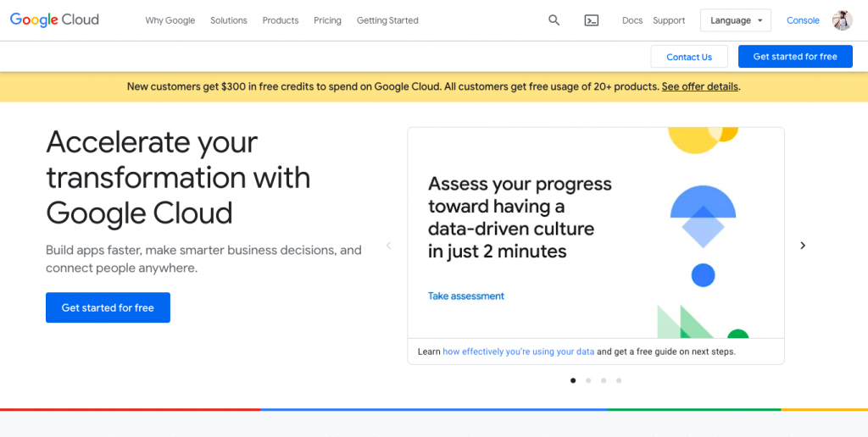Select the second carousel dot

(x=588, y=380)
